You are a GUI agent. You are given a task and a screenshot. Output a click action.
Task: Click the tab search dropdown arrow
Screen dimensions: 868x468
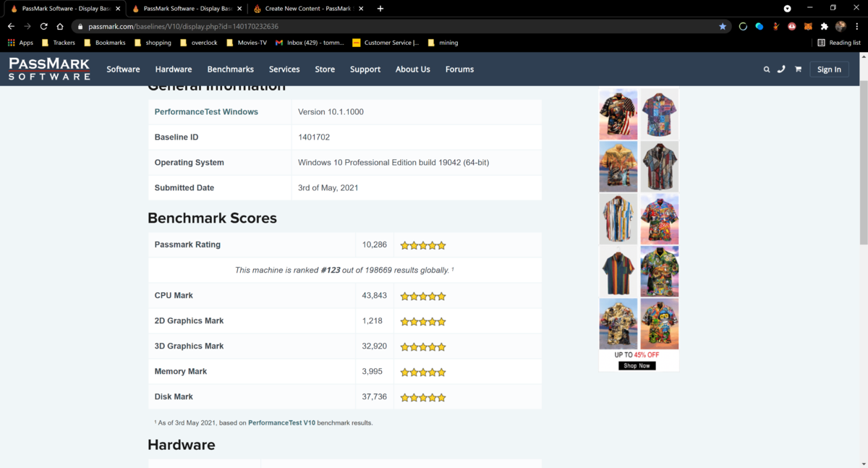pyautogui.click(x=788, y=9)
